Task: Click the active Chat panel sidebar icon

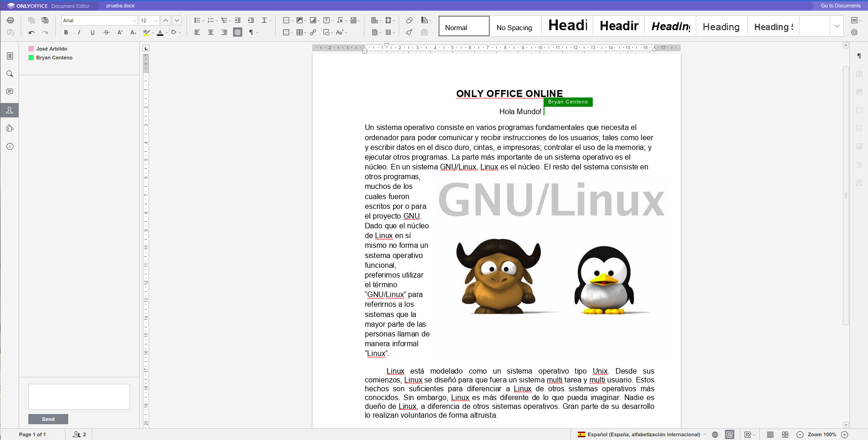Action: pos(10,110)
